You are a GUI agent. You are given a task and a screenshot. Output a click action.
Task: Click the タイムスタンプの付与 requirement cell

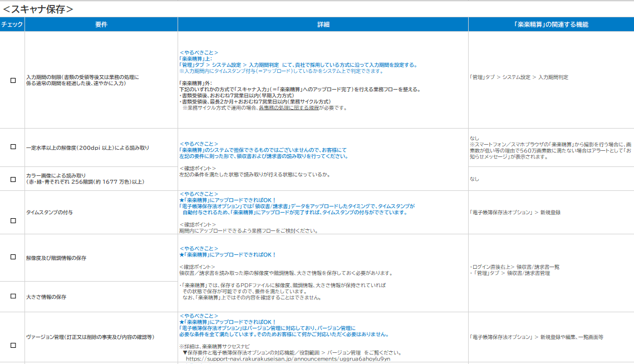point(50,213)
